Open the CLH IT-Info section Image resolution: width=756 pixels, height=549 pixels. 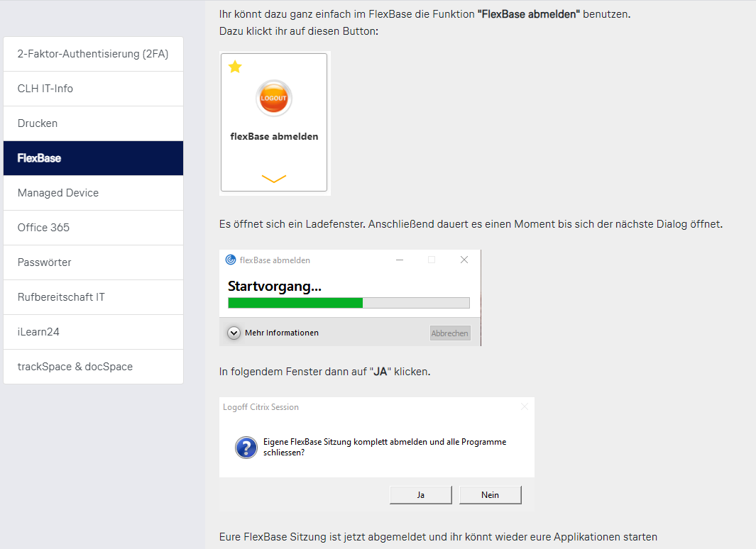pos(93,89)
